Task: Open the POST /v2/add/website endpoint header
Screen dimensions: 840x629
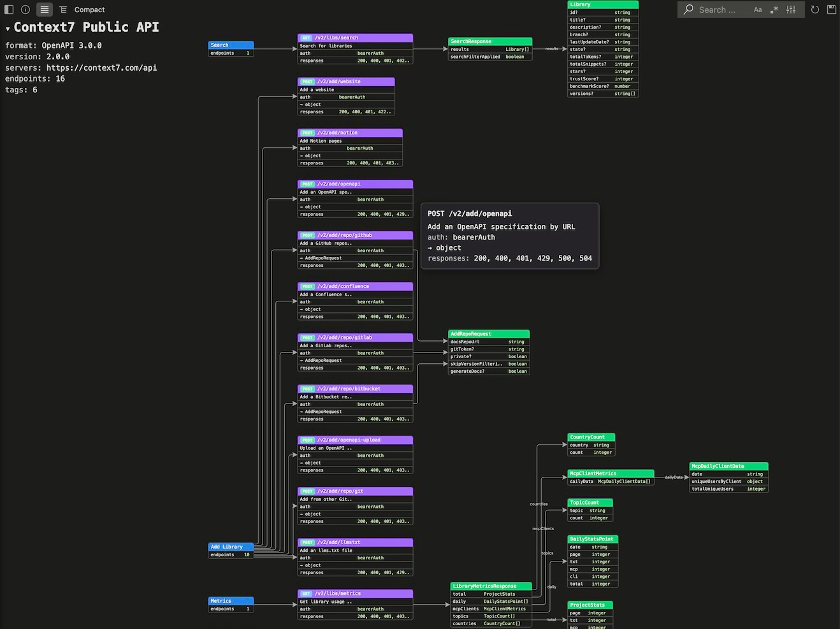Action: 346,82
